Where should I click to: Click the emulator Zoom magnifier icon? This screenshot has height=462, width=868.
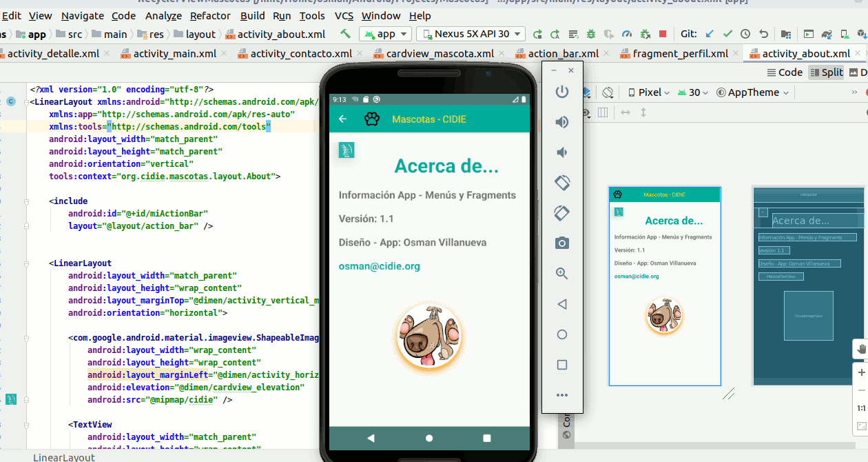[562, 274]
